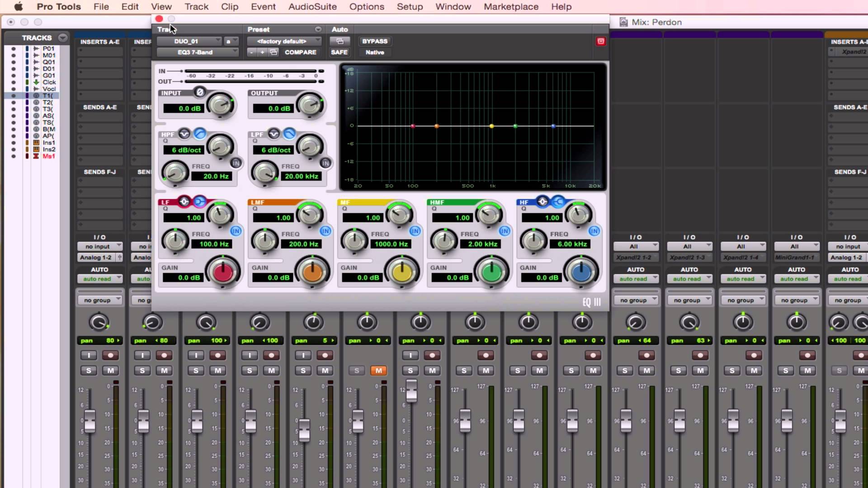Open the Setup menu
This screenshot has height=488, width=868.
410,7
